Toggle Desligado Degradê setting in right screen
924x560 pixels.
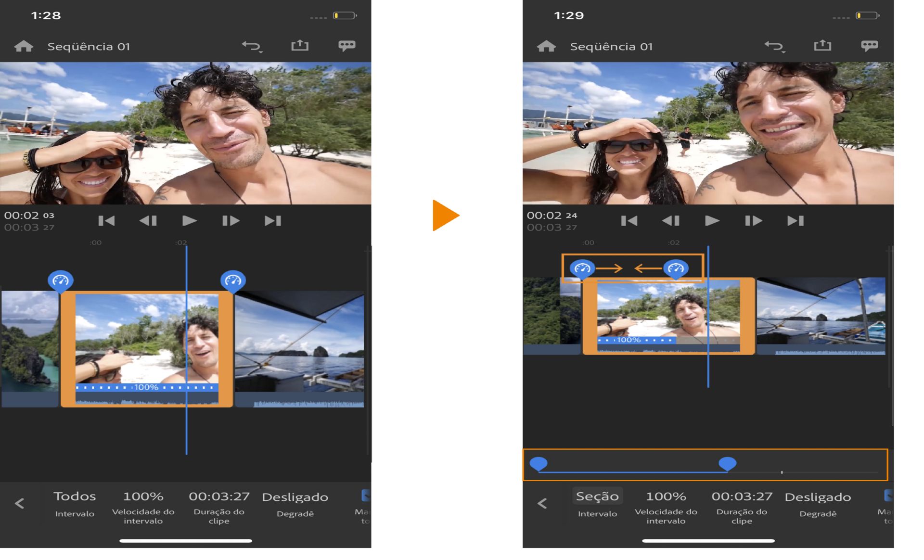point(818,503)
